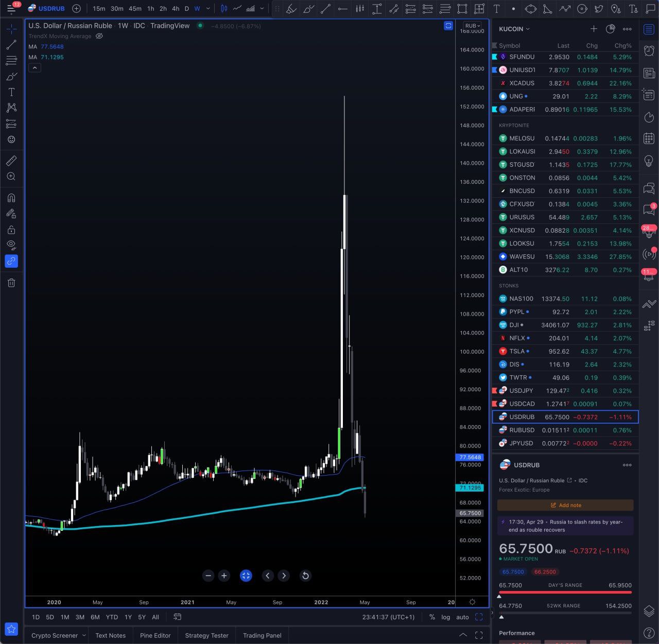Open the object tree layers icon
659x644 pixels.
tap(649, 611)
